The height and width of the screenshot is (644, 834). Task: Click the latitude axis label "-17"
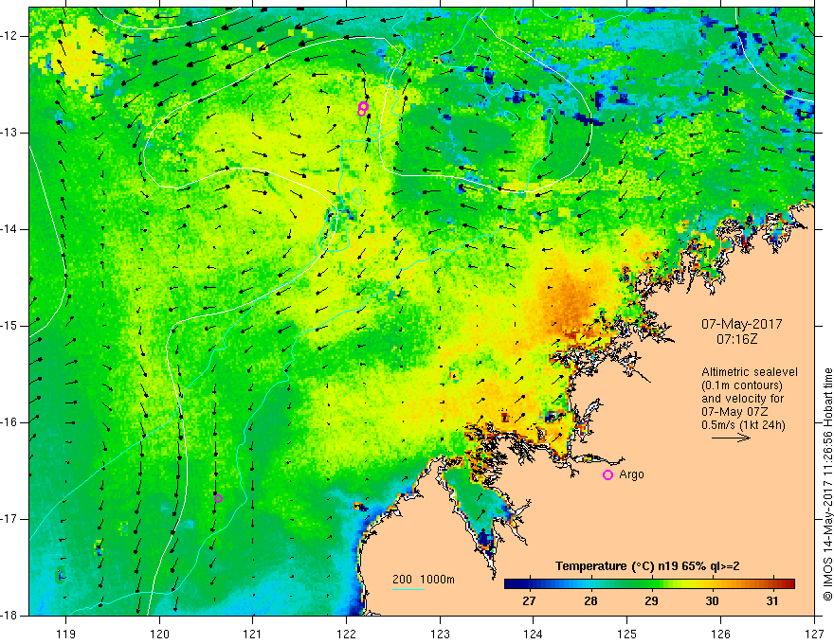(x=9, y=519)
